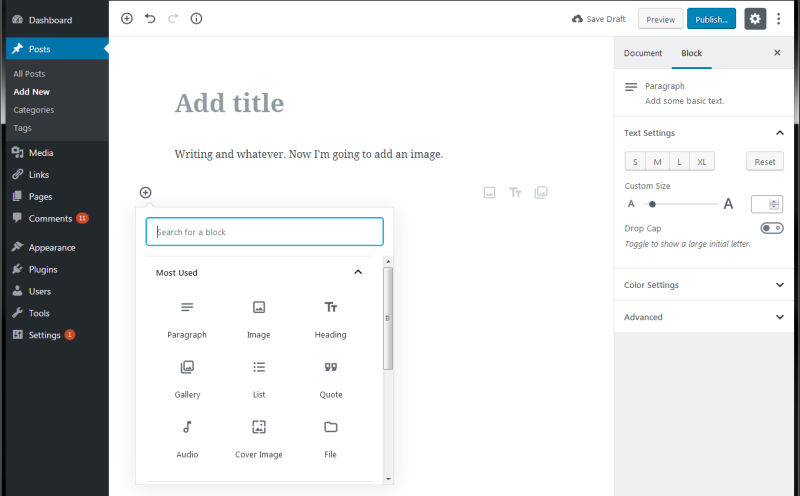Insert a heading using the quick heading icon
This screenshot has height=496, width=800.
pos(515,192)
